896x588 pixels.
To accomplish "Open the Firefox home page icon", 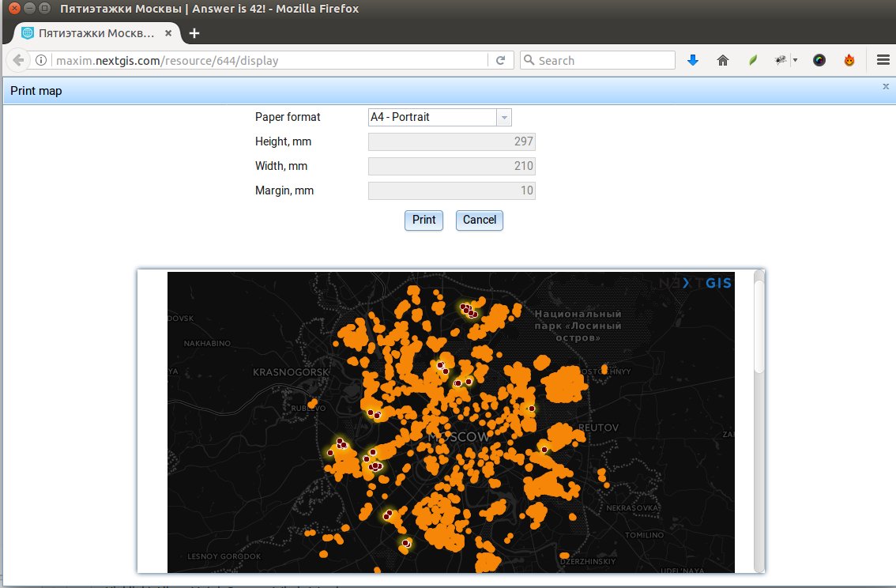I will 722,59.
